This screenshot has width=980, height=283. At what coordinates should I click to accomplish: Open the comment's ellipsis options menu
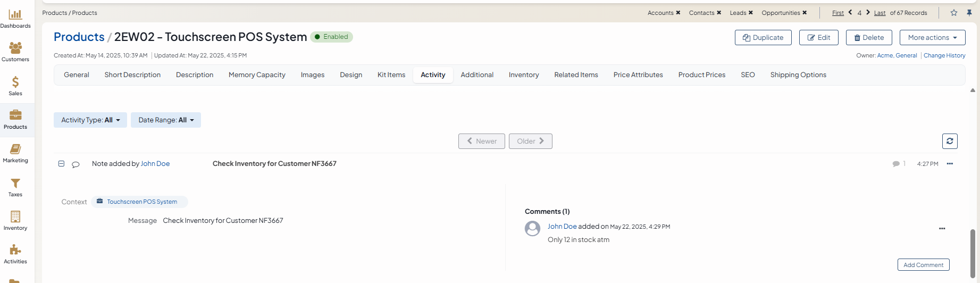(x=942, y=229)
